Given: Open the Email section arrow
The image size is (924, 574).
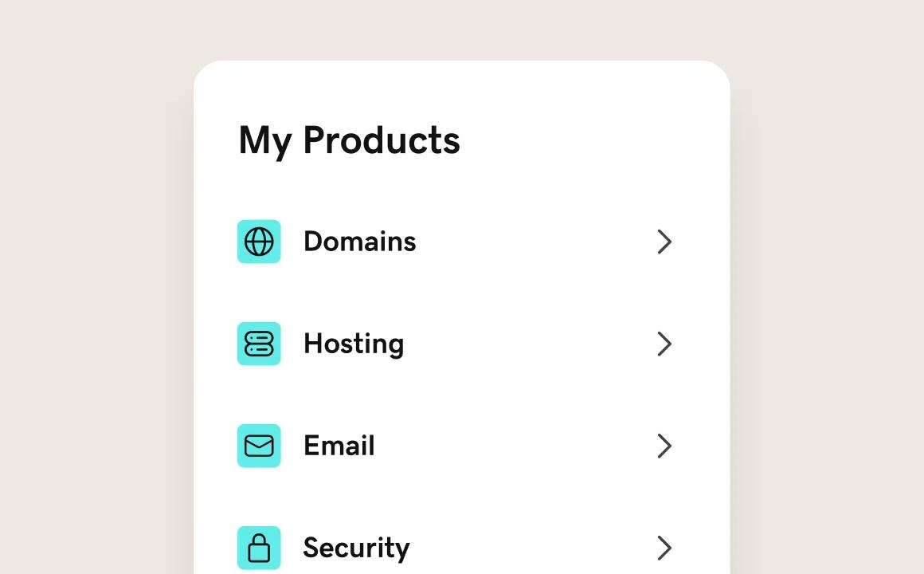Looking at the screenshot, I should (x=664, y=446).
